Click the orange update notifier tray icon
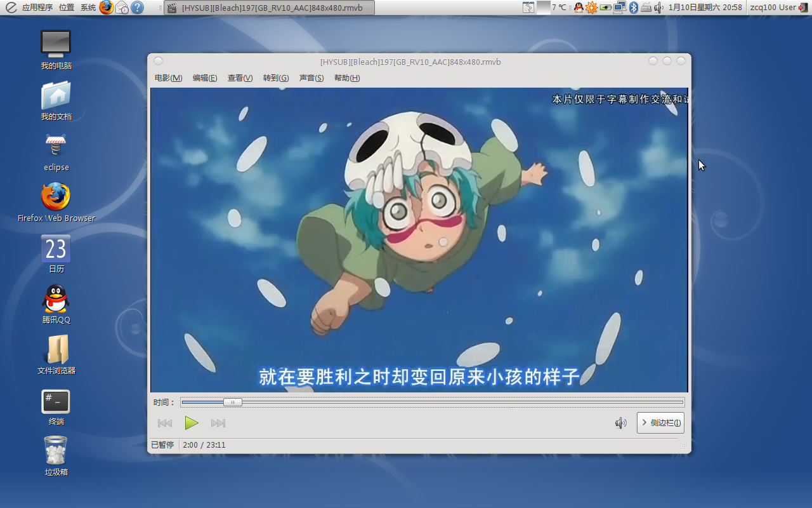The height and width of the screenshot is (508, 812). pos(591,8)
